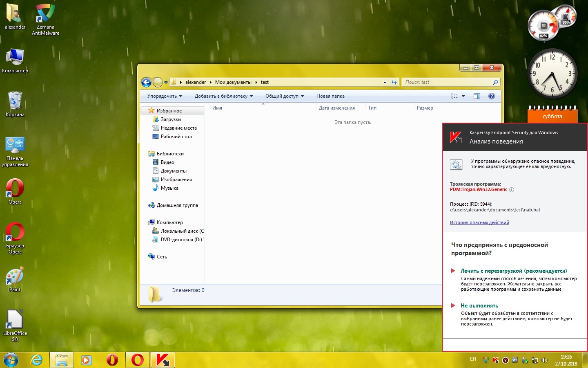Open Добавить в библиотеку menu

tap(223, 96)
